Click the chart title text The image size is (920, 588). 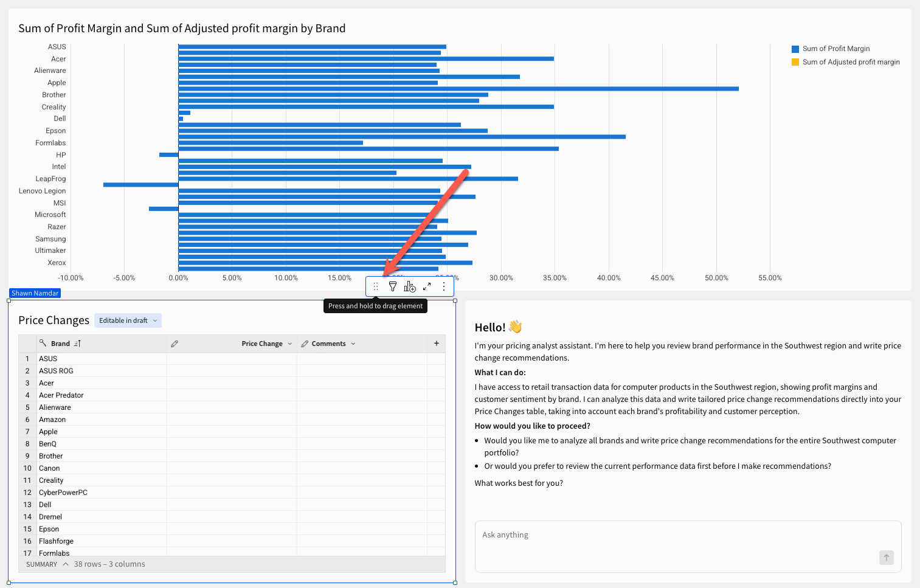[x=182, y=29]
